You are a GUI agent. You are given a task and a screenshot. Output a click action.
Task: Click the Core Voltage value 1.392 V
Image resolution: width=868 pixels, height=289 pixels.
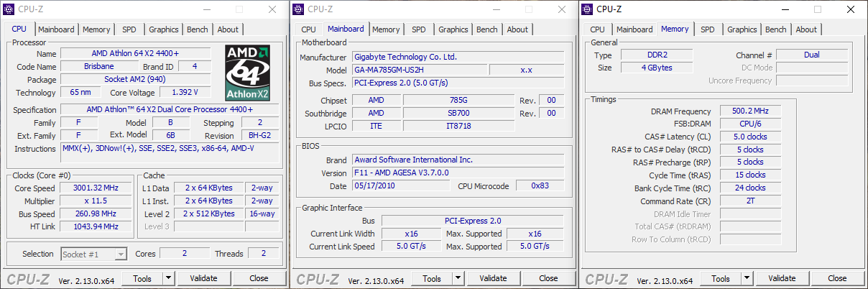pos(185,92)
